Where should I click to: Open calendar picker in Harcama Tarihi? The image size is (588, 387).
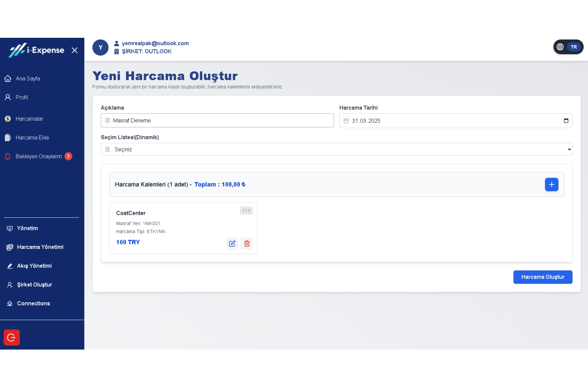click(566, 121)
